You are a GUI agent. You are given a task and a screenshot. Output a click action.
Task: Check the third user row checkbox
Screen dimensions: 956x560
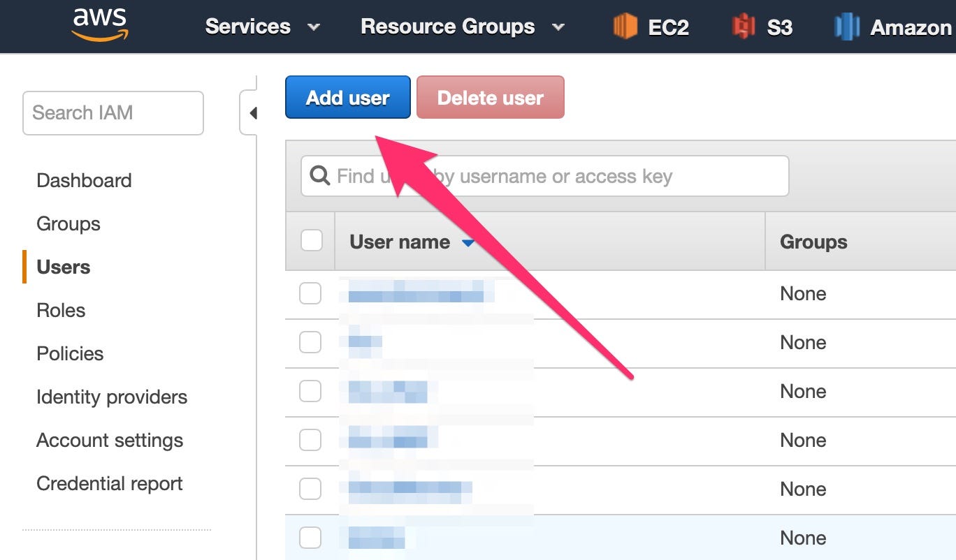tap(310, 391)
